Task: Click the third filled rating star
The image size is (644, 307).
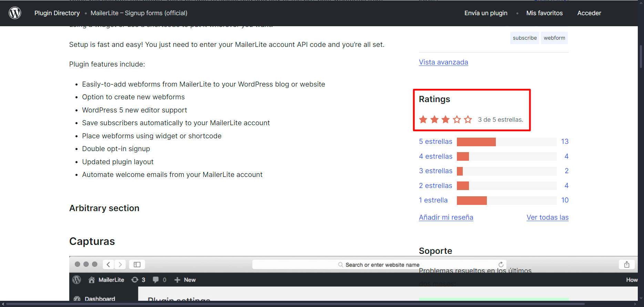Action: pos(446,119)
